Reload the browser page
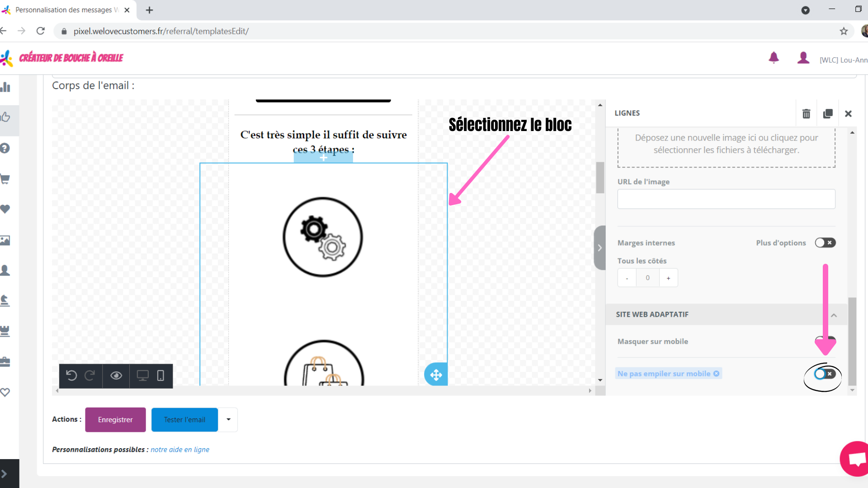The width and height of the screenshot is (868, 488). pyautogui.click(x=41, y=31)
